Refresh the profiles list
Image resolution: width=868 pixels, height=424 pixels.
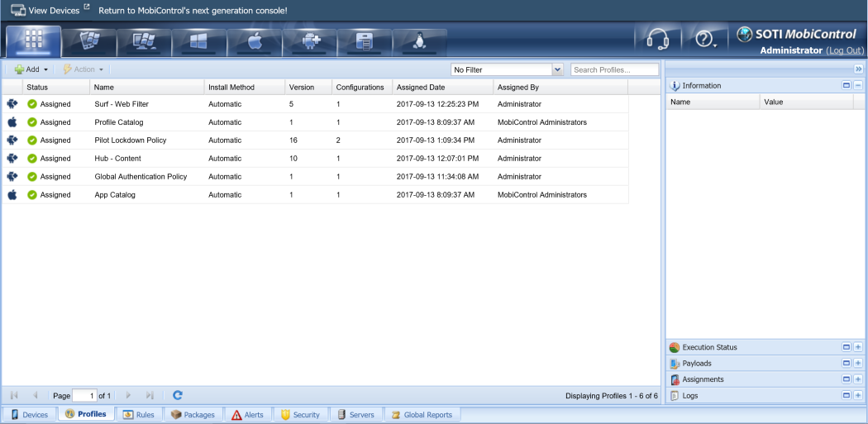point(177,396)
